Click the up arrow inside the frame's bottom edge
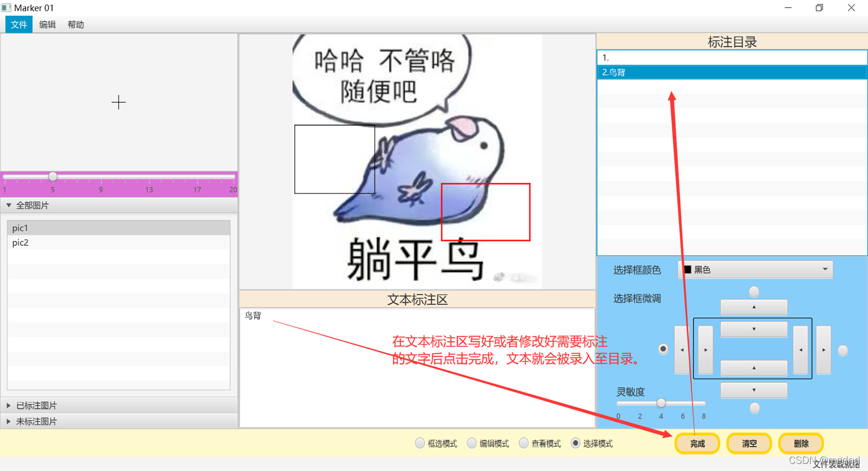Screen dimensions: 868x471 click(x=753, y=368)
